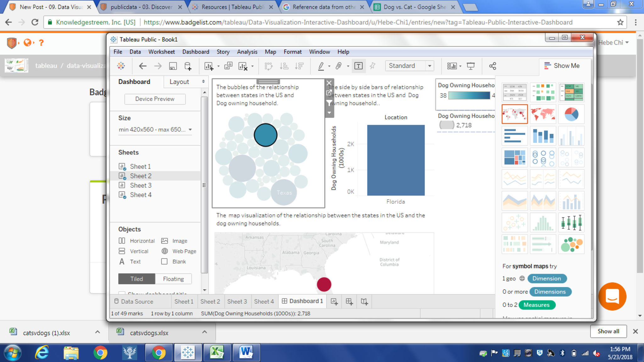Click the Device Preview button
The height and width of the screenshot is (362, 644).
point(155,99)
